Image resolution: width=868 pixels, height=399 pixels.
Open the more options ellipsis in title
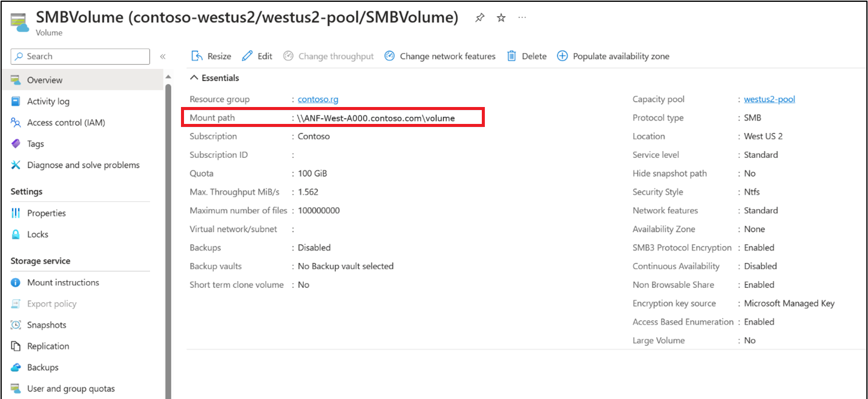(x=522, y=18)
